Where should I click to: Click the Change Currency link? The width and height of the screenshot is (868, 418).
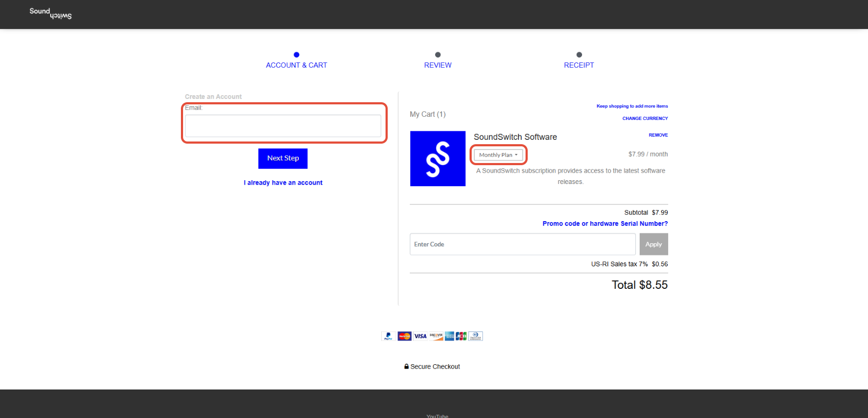coord(645,118)
